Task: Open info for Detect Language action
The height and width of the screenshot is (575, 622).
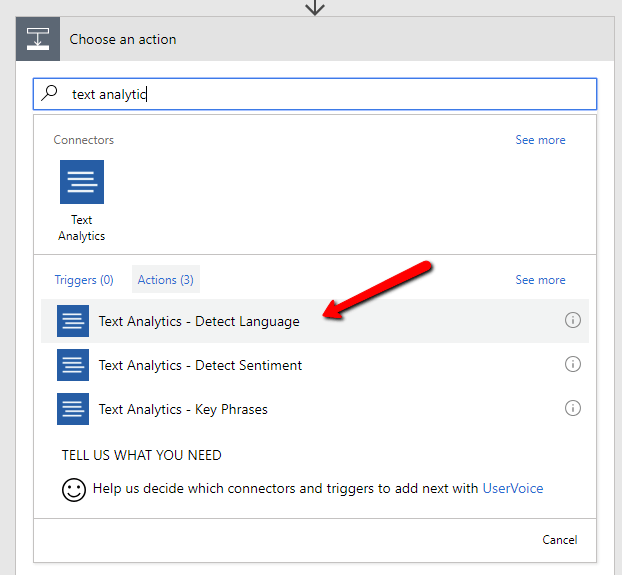Action: click(x=573, y=321)
